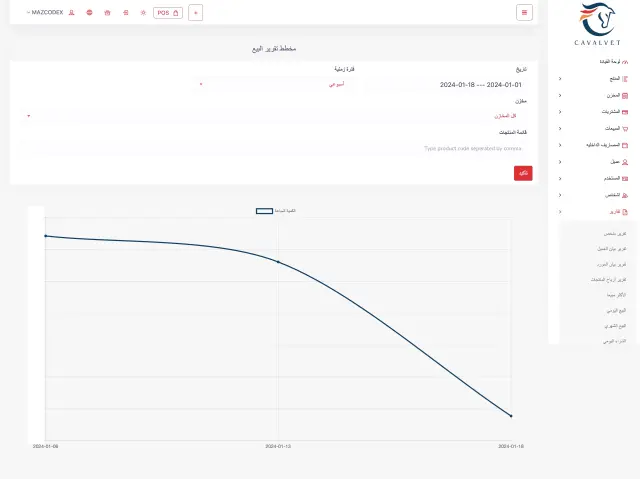The height and width of the screenshot is (479, 640).
Task: Click the date range field 2024-01-01 to 2024-01-18
Action: click(445, 85)
